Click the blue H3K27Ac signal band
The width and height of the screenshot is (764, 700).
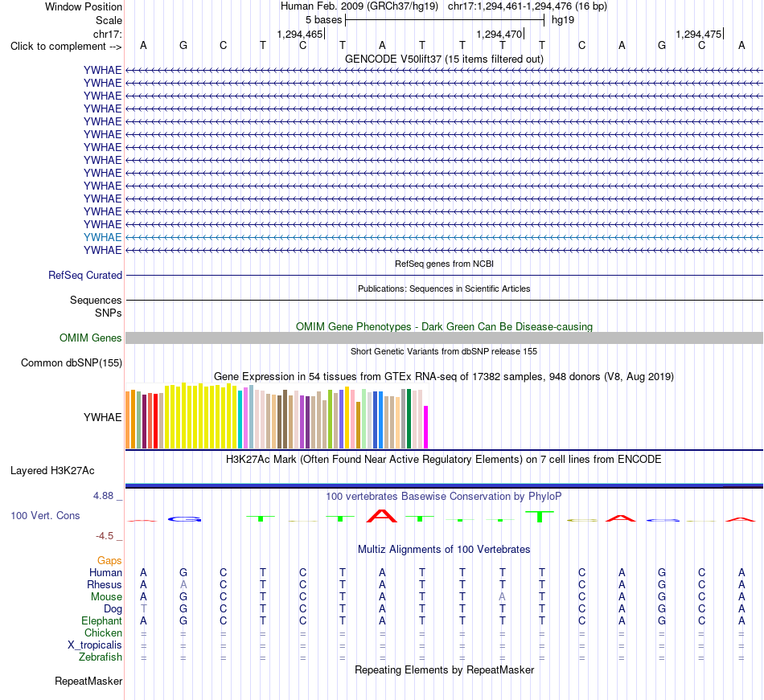click(444, 485)
